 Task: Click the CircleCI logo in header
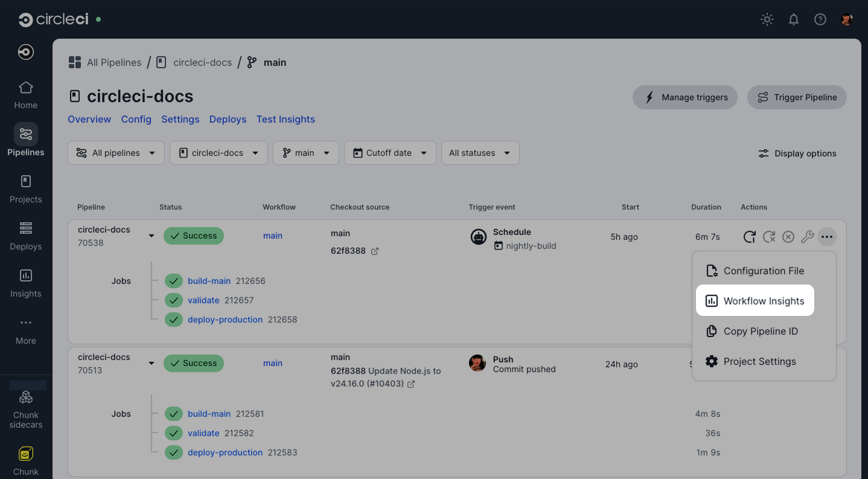pos(53,19)
